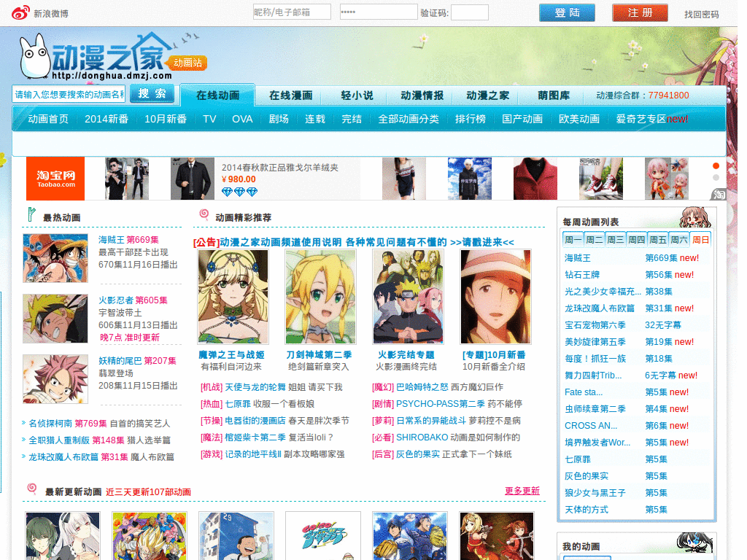Open 动画首页 in the navigation bar
747x560 pixels.
click(48, 119)
